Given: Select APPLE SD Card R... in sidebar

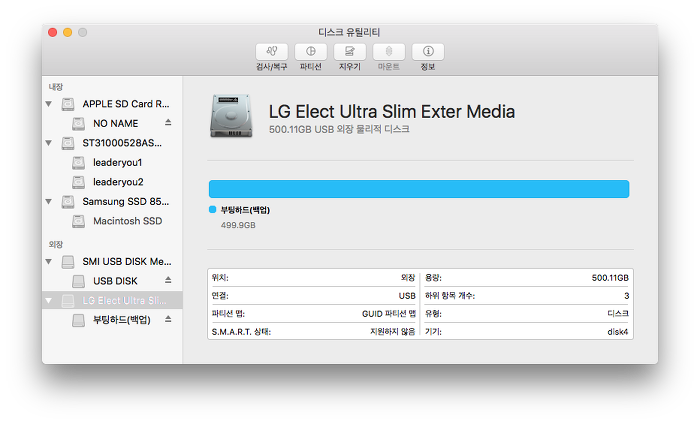Looking at the screenshot, I should (x=112, y=104).
